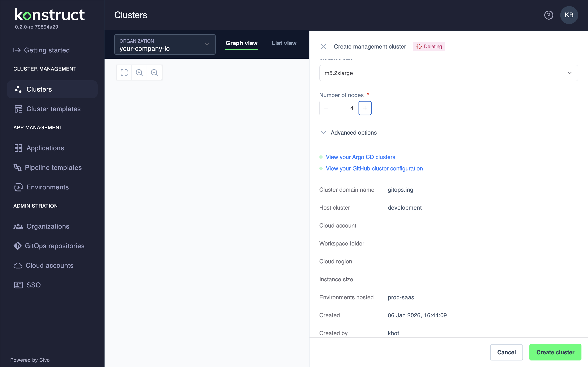Close the Create management cluster panel
The height and width of the screenshot is (367, 588).
coord(323,46)
